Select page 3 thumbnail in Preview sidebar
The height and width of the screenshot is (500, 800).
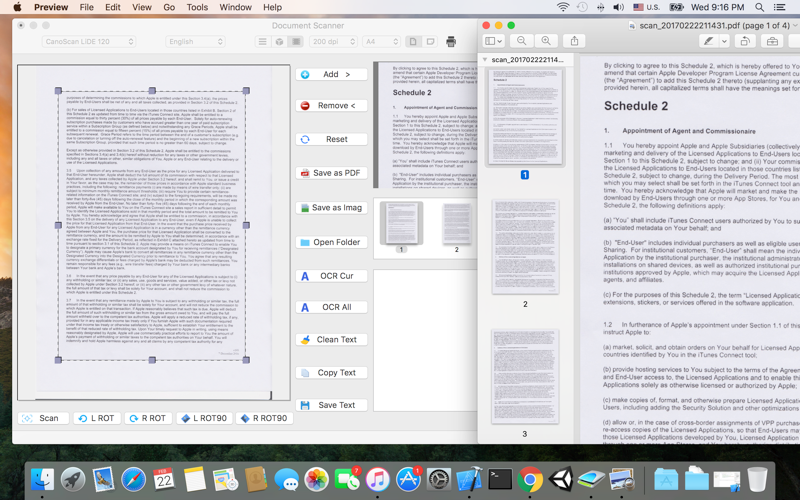click(x=525, y=377)
